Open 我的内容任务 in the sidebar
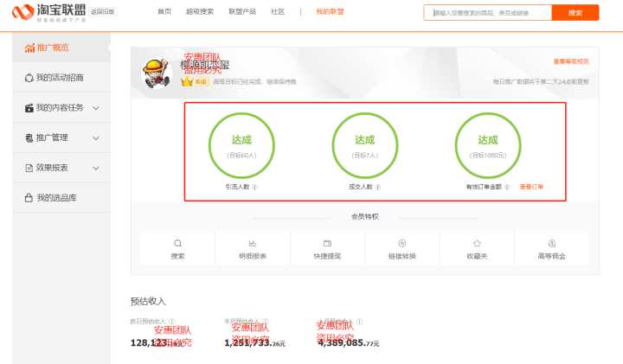Screen dimensions: 623x364 click(x=61, y=107)
